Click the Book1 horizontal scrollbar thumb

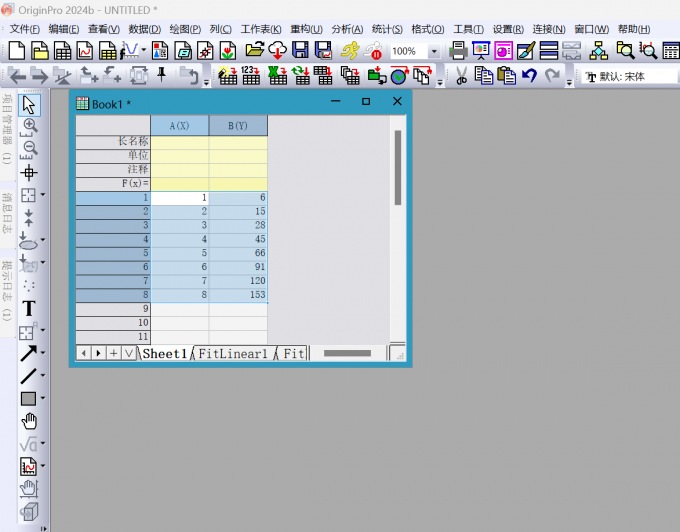347,353
